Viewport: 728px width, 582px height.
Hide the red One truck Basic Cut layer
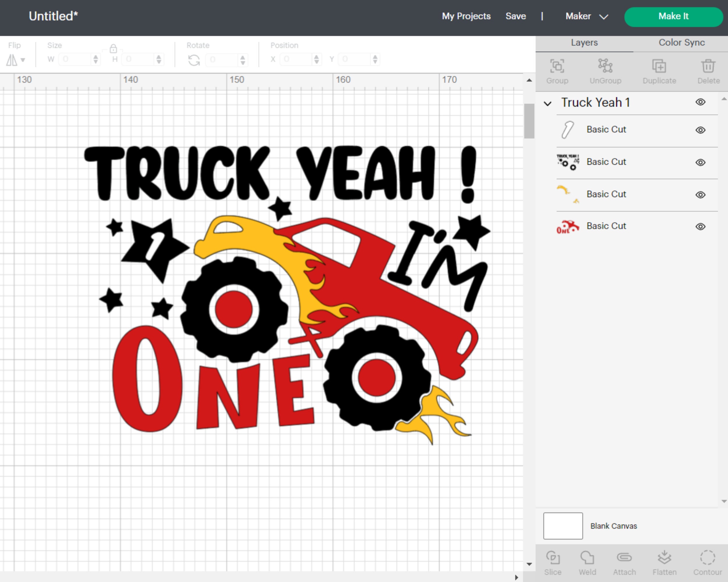pyautogui.click(x=700, y=227)
